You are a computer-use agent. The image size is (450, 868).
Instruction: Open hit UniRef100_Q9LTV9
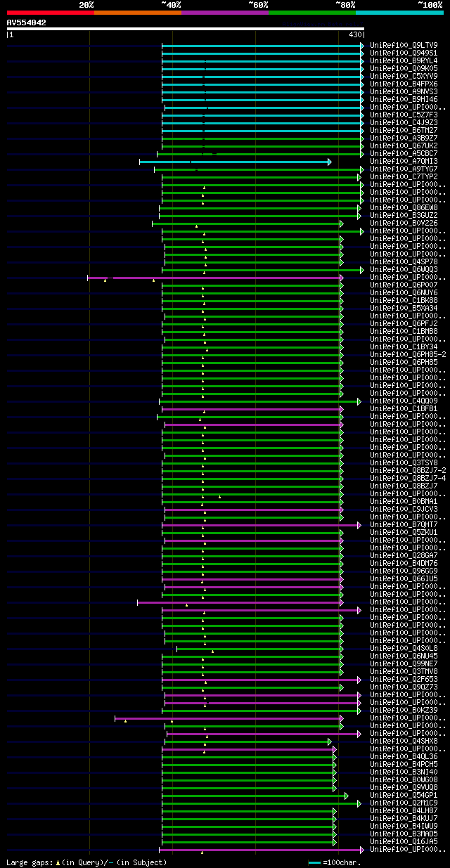point(404,45)
